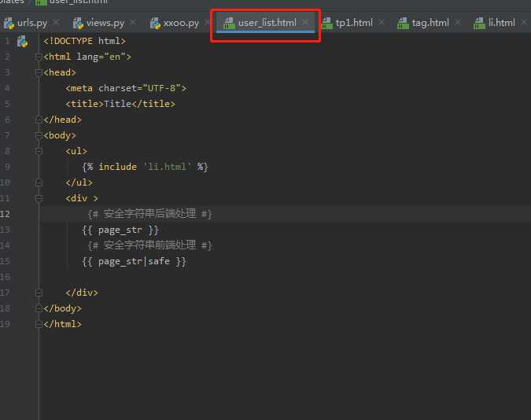Viewport: 531px width, 420px height.
Task: Click the opening <body> tag
Action: (60, 135)
